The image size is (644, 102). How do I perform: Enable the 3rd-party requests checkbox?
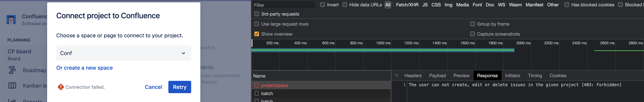pos(256,14)
